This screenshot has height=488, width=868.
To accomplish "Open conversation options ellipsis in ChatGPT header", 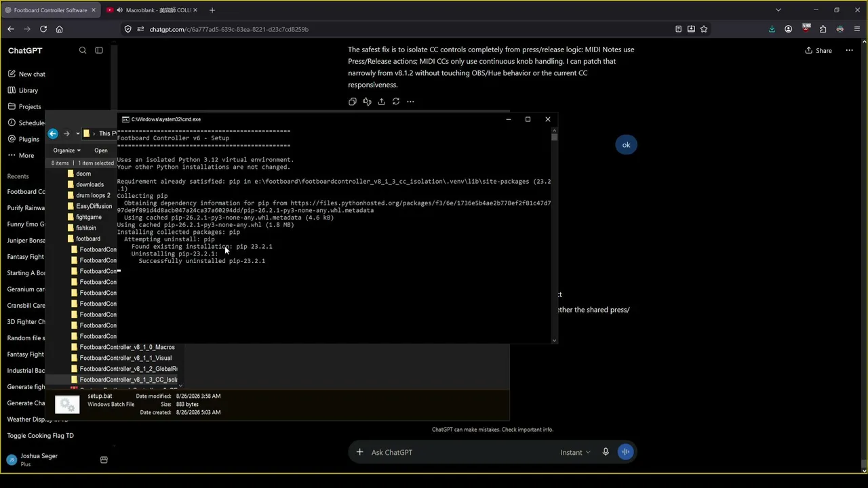I will [849, 50].
